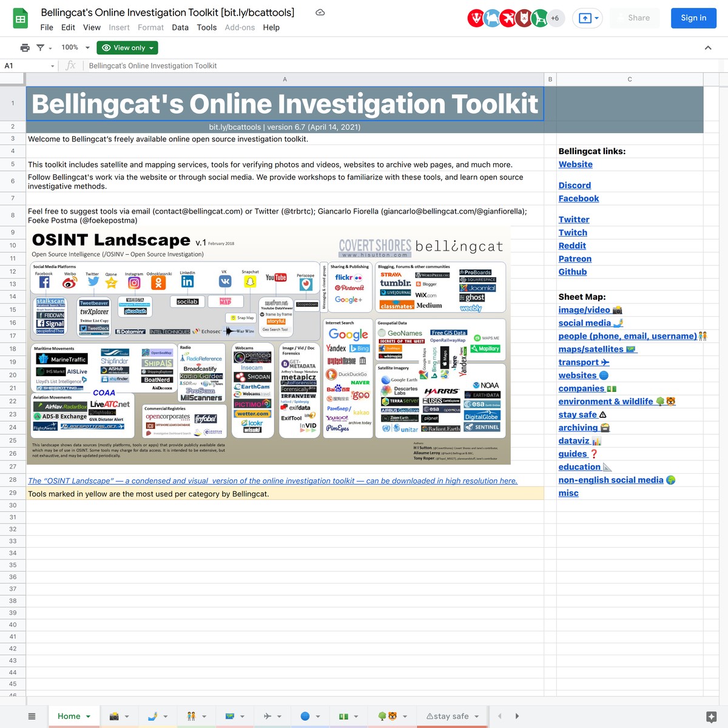Check document status via the cloud icon

click(x=320, y=12)
